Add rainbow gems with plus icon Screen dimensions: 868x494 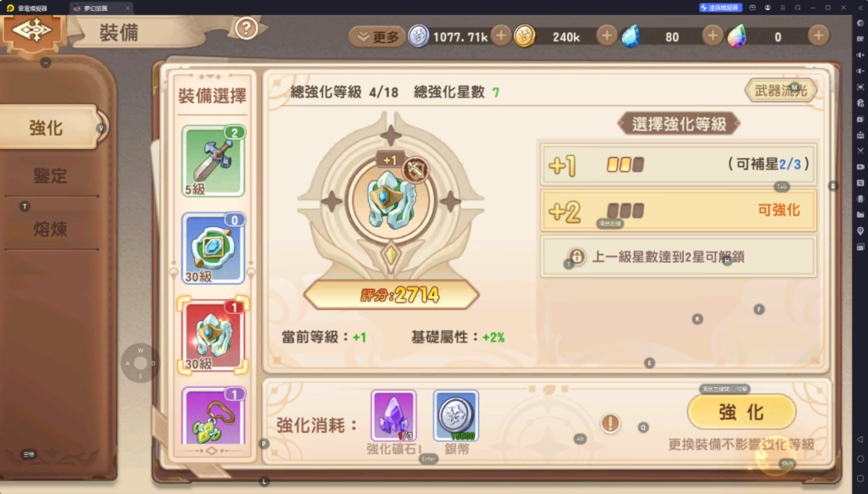(x=818, y=36)
